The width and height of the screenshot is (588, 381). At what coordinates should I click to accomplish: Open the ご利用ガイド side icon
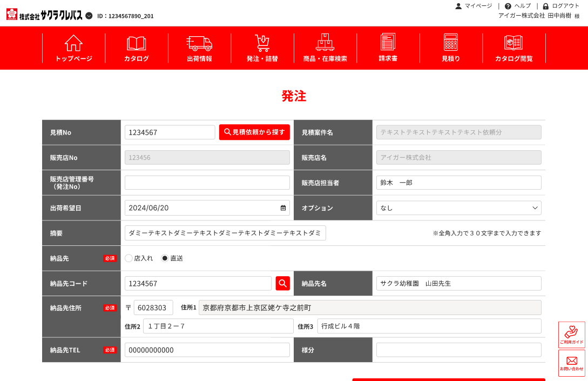[571, 335]
